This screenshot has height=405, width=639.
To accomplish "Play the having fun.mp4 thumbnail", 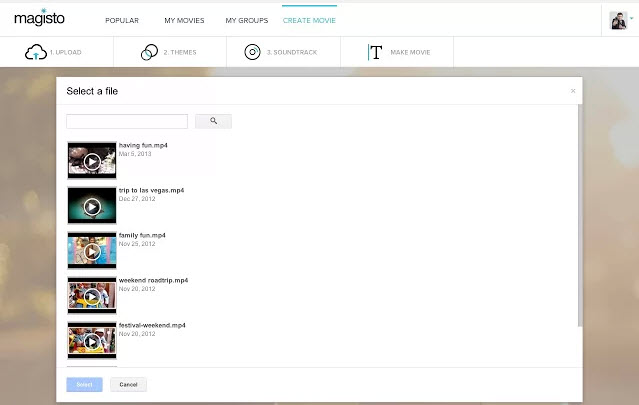I will click(x=92, y=161).
